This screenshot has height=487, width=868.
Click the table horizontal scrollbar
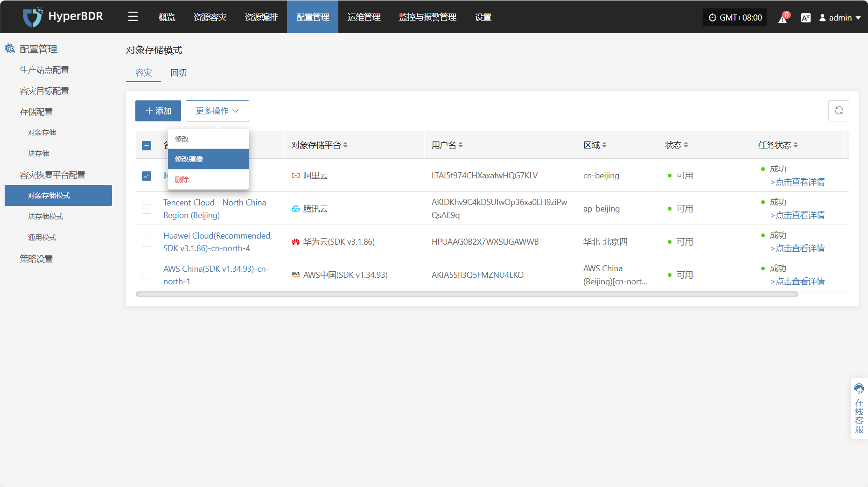tap(467, 295)
